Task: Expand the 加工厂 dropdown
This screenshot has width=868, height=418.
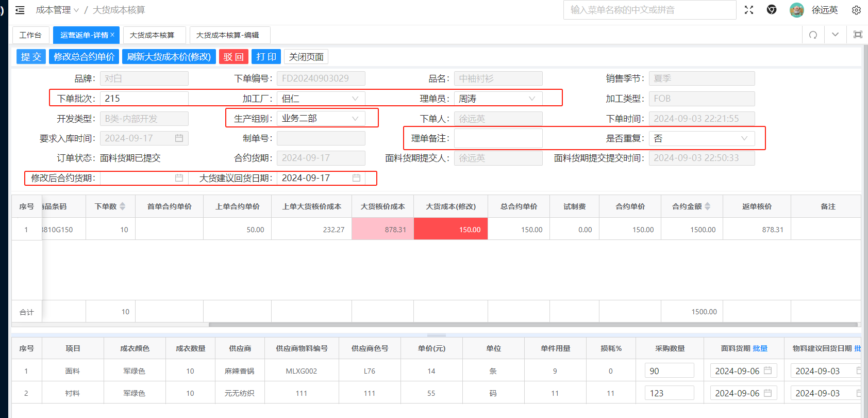Action: click(x=355, y=99)
